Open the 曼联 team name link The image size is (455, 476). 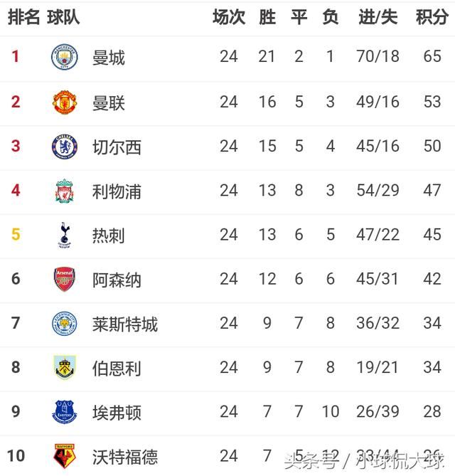[109, 102]
